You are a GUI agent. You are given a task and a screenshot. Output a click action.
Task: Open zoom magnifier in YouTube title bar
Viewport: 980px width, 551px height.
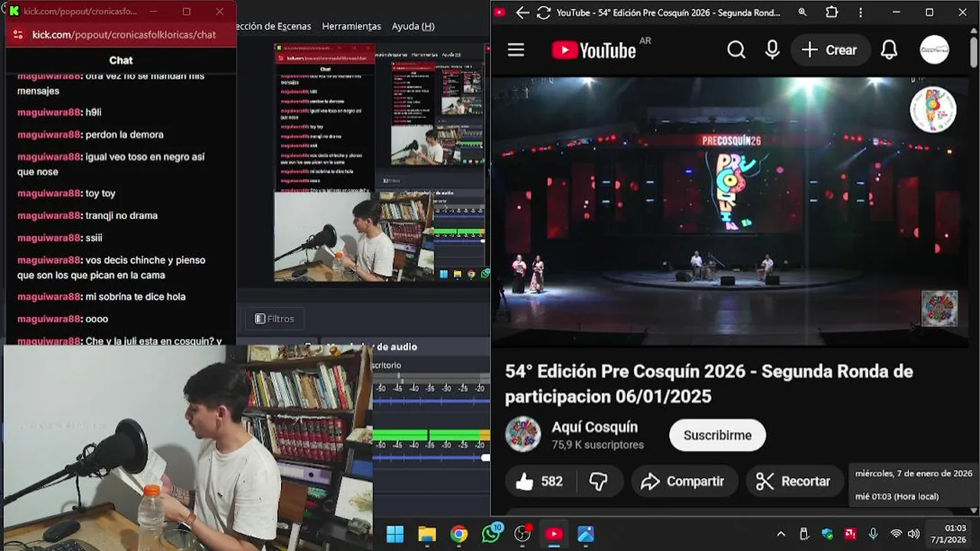point(802,12)
